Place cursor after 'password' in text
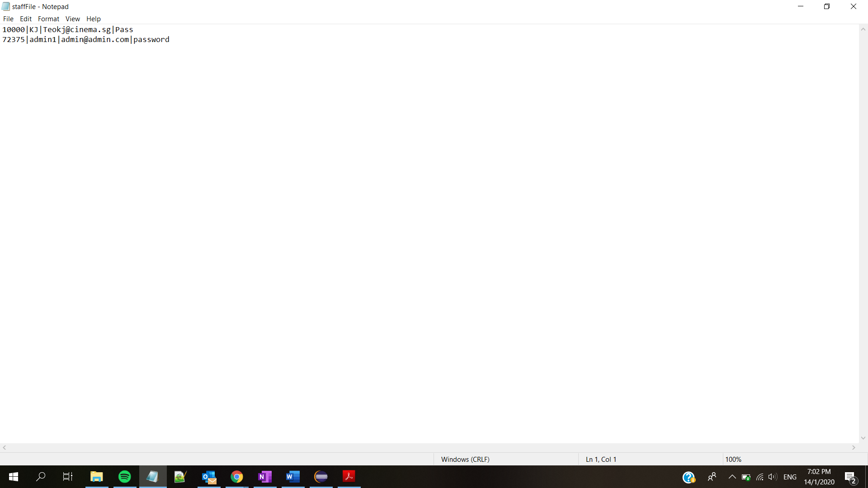 pos(170,40)
